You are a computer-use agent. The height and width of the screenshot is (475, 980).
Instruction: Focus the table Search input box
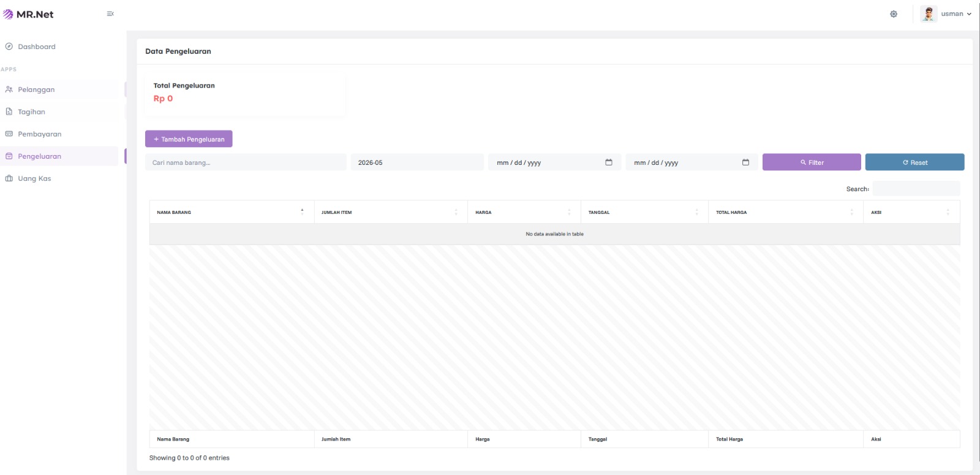916,189
